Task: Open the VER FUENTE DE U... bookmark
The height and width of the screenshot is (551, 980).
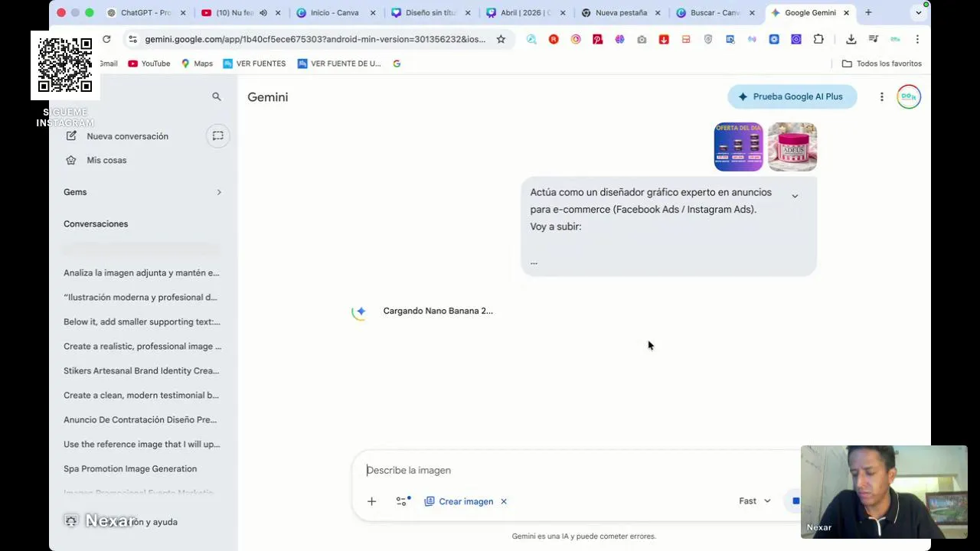Action: tap(339, 64)
